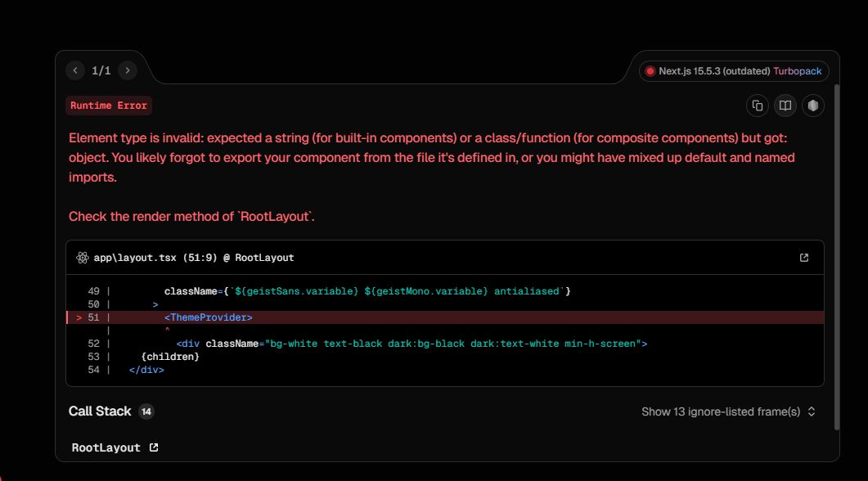Click the Runtime Error label

pyautogui.click(x=109, y=106)
